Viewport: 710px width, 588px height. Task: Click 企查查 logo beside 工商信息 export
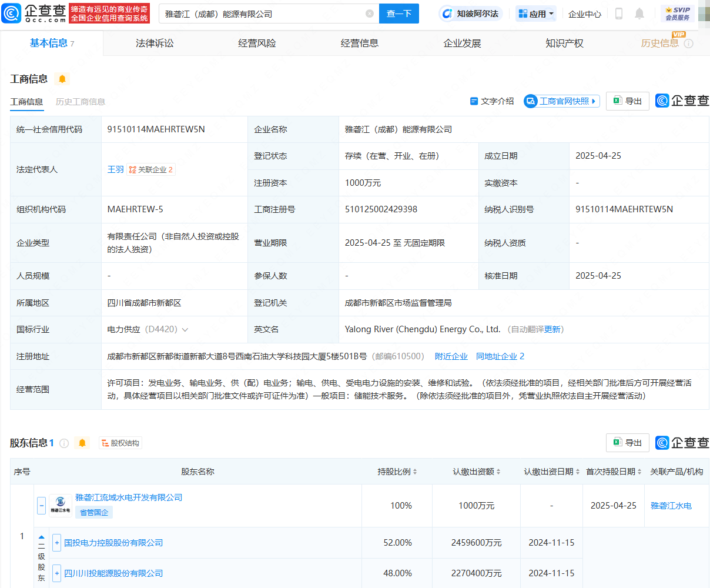[682, 101]
